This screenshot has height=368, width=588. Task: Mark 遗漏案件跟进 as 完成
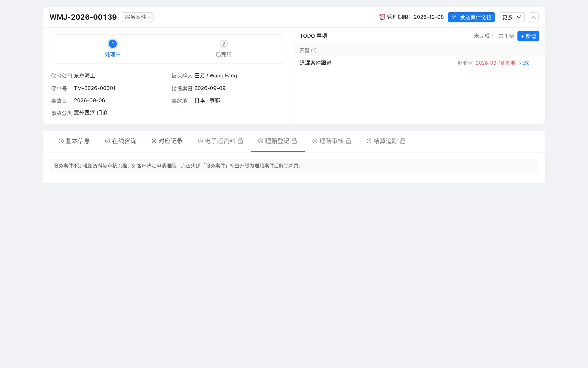pos(524,63)
